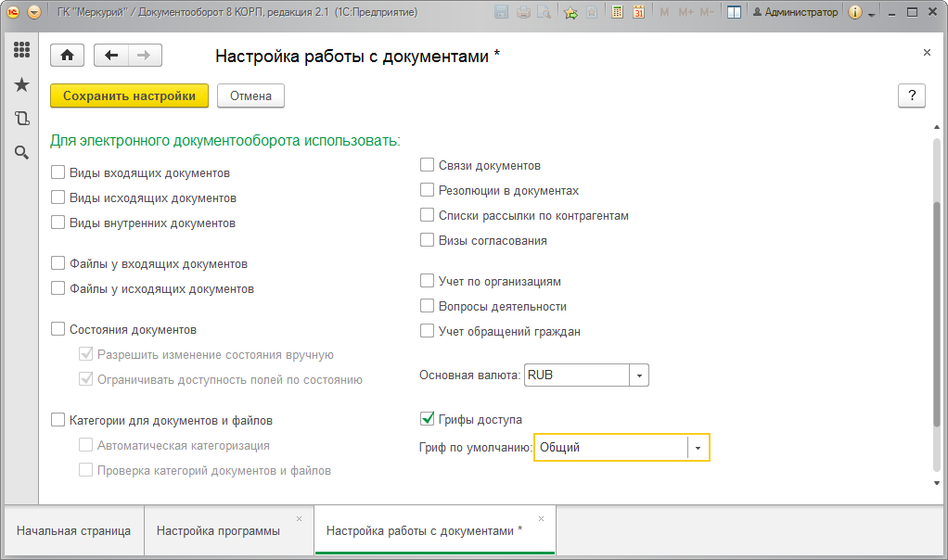This screenshot has width=948, height=560.
Task: Open the orange main menu dropdown button
Action: 34,12
